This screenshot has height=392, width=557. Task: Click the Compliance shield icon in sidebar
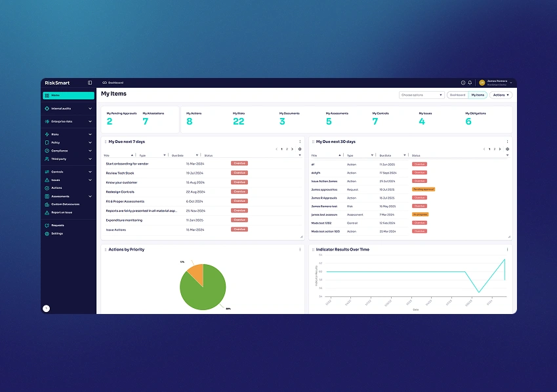tap(47, 150)
